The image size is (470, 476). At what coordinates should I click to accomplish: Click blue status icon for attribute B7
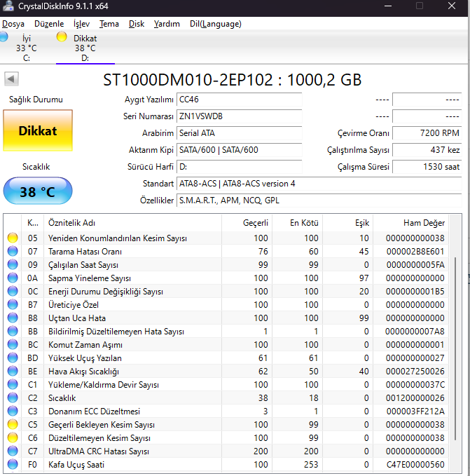tap(13, 304)
